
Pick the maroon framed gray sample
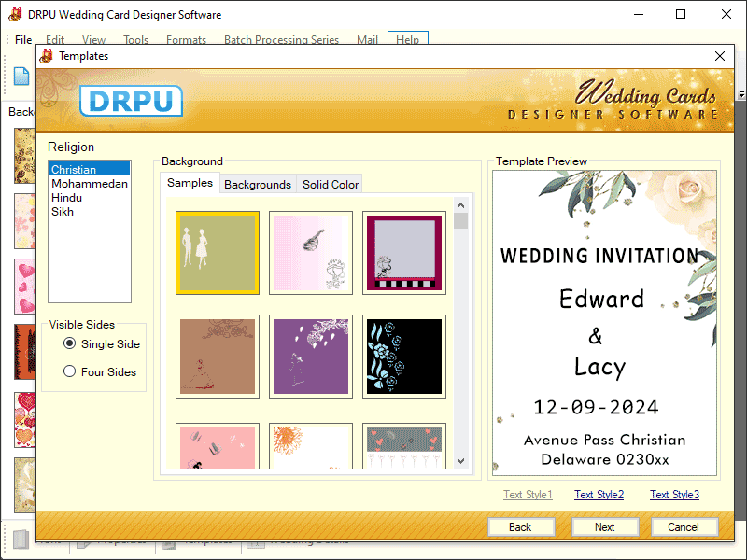(x=404, y=253)
